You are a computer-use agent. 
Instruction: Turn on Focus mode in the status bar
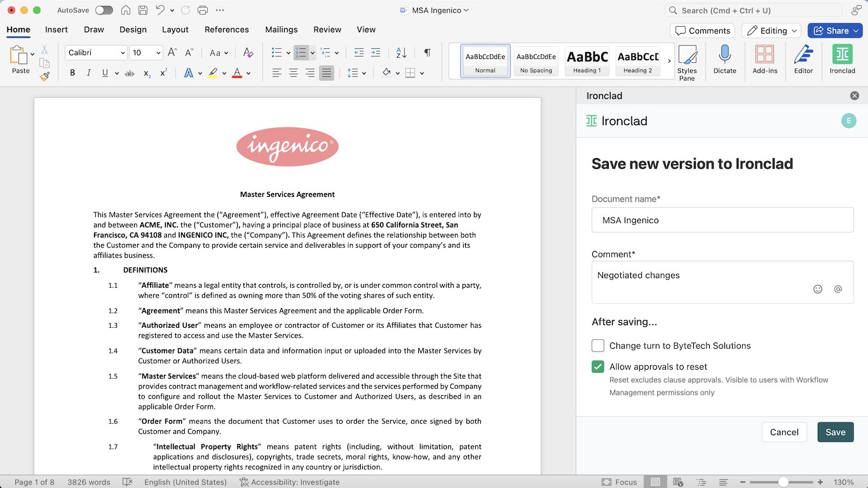[x=620, y=482]
